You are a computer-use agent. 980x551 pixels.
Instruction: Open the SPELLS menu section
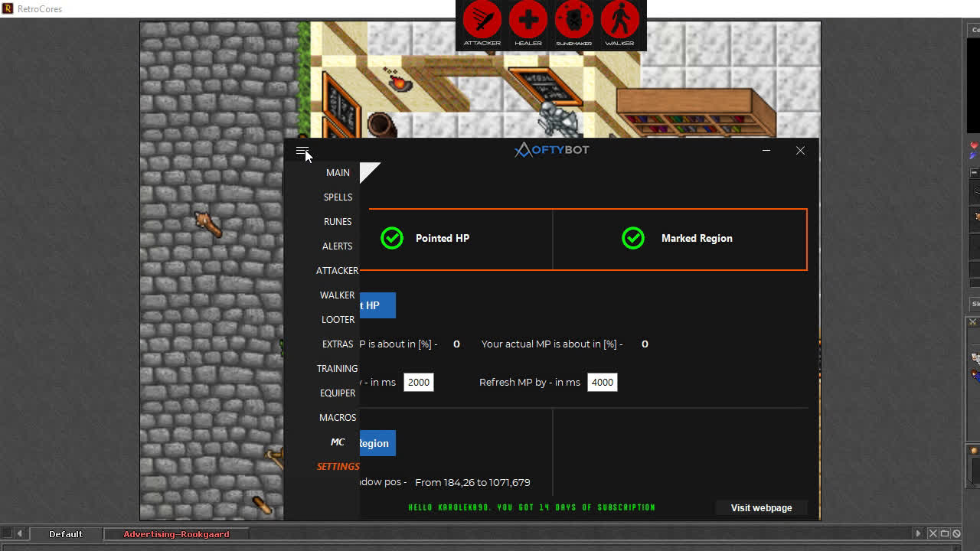338,197
